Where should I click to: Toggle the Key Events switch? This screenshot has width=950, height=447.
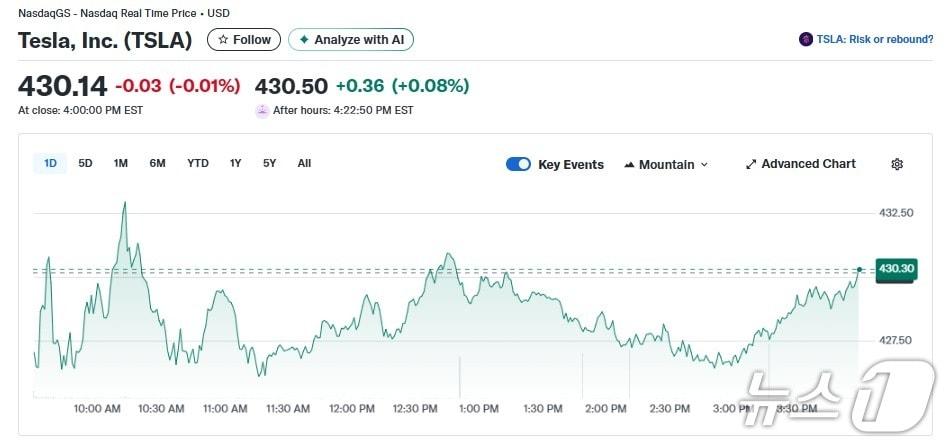pyautogui.click(x=518, y=164)
